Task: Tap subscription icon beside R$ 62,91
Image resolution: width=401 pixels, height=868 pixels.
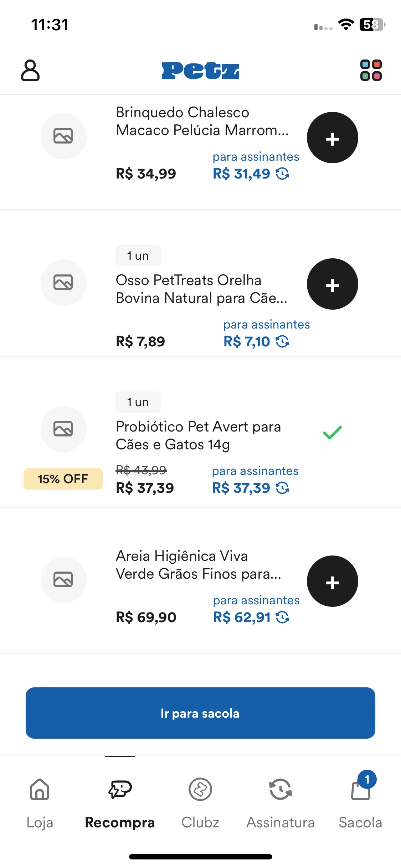Action: [282, 618]
